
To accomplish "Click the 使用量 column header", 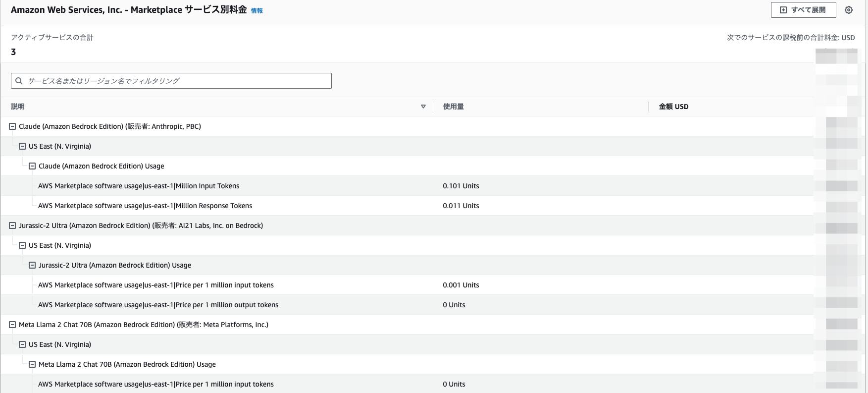I will [x=454, y=107].
